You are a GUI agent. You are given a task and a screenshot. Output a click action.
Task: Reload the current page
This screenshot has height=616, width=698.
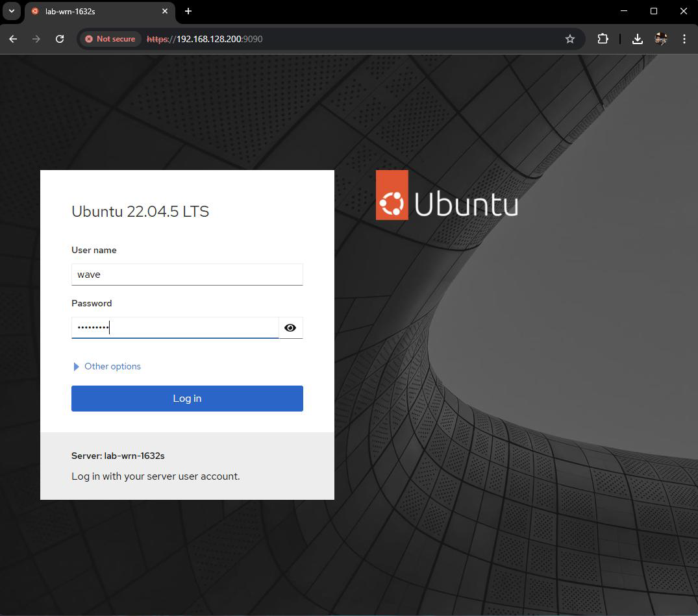click(60, 39)
